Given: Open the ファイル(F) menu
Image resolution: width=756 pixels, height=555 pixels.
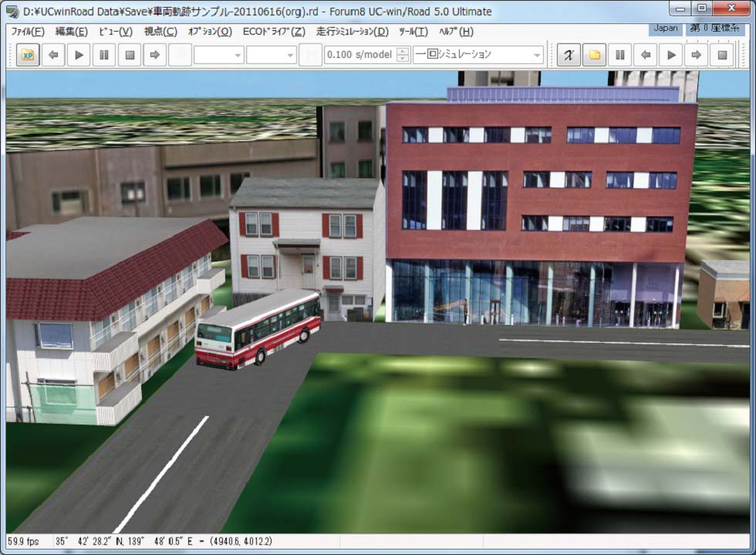Looking at the screenshot, I should coord(28,32).
